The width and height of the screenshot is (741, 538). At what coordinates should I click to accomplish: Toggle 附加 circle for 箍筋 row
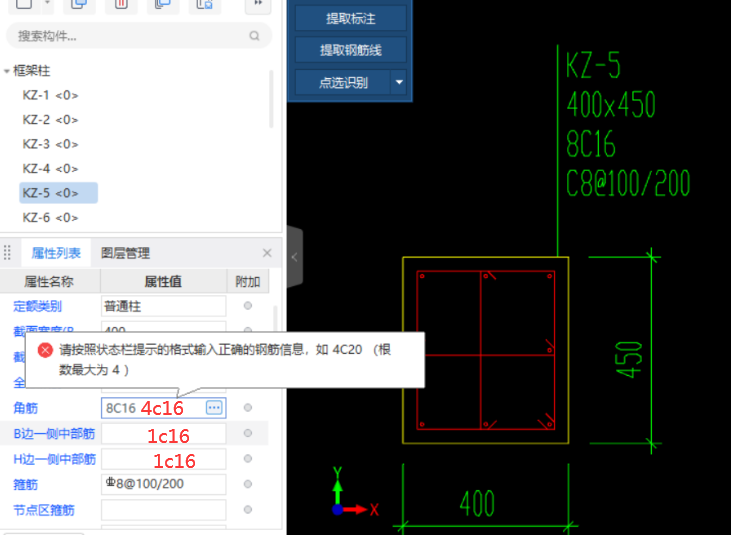point(248,484)
